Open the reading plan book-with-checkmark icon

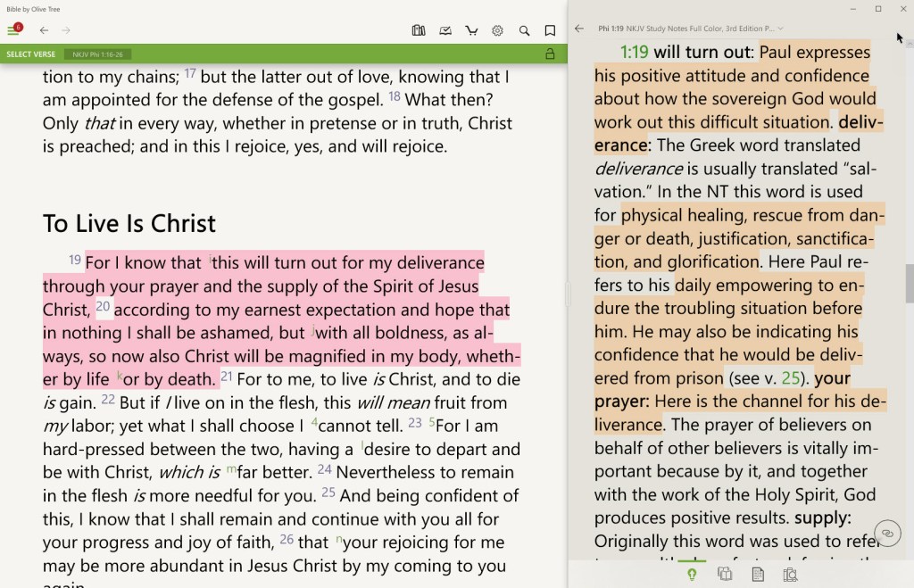pyautogui.click(x=445, y=30)
